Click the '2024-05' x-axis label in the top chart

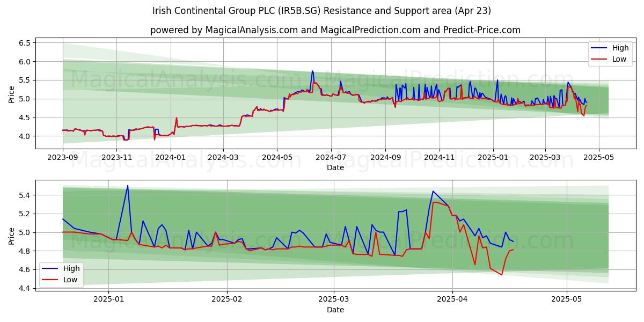coord(277,158)
